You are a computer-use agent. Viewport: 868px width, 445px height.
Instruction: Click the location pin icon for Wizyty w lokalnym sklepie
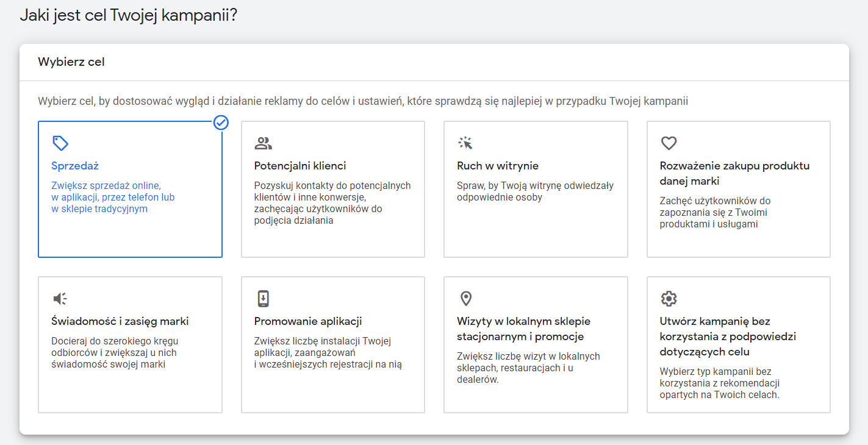point(465,299)
